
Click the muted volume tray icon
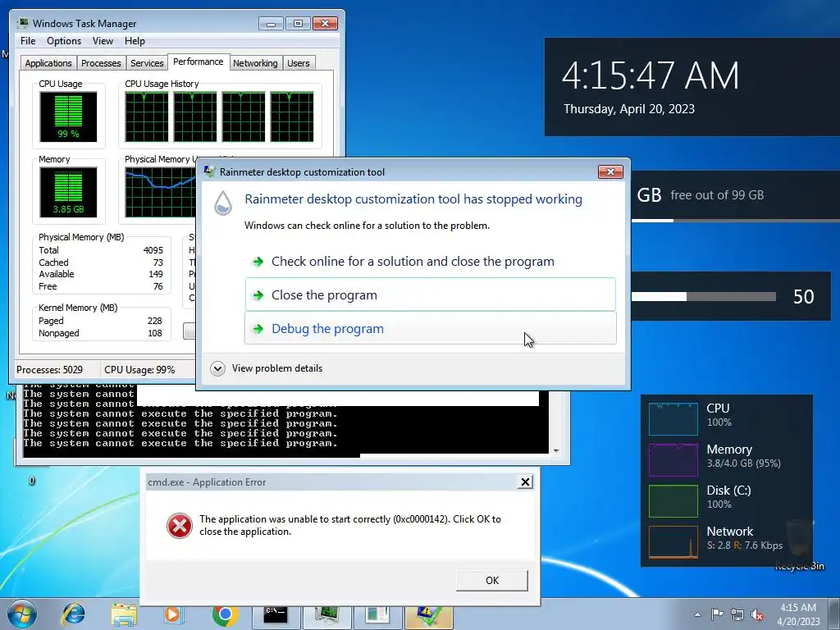pos(757,614)
